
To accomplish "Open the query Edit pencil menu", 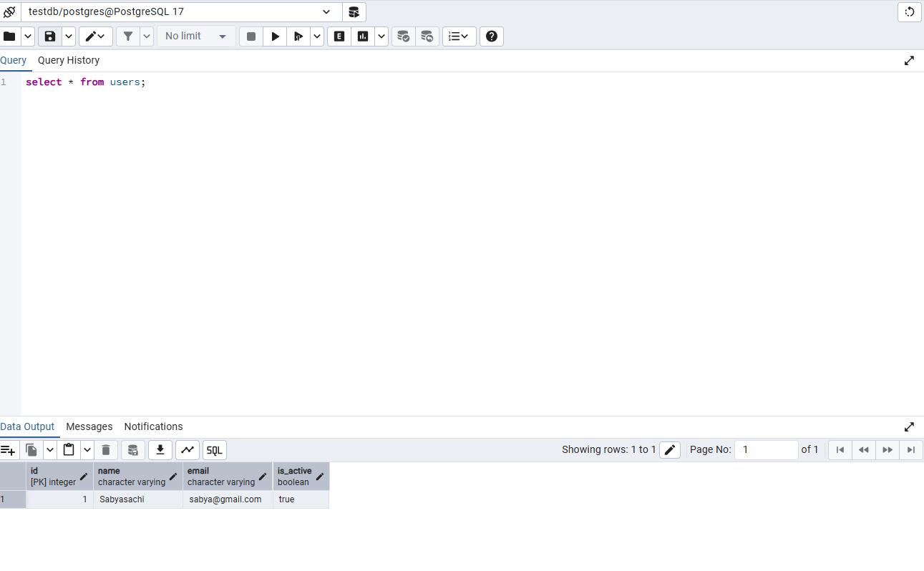I will (96, 36).
